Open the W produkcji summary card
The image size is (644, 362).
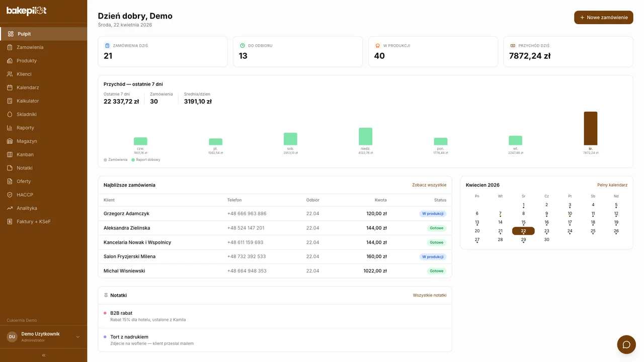[433, 52]
